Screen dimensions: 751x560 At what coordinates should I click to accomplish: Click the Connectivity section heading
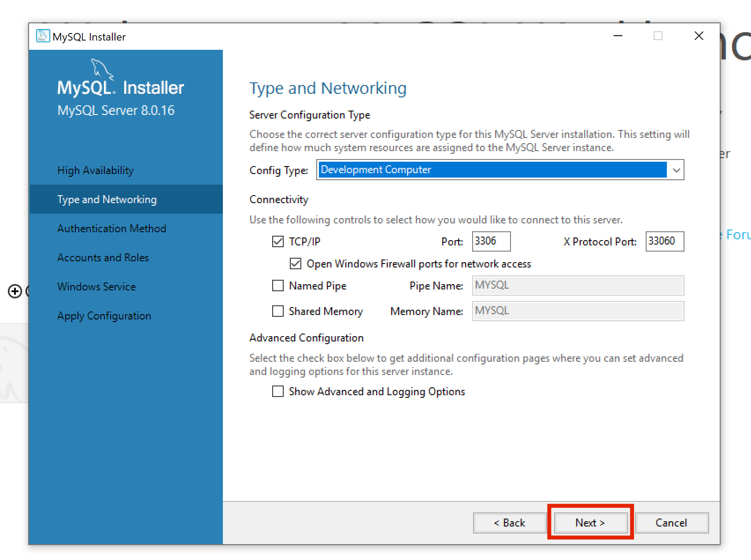[279, 200]
